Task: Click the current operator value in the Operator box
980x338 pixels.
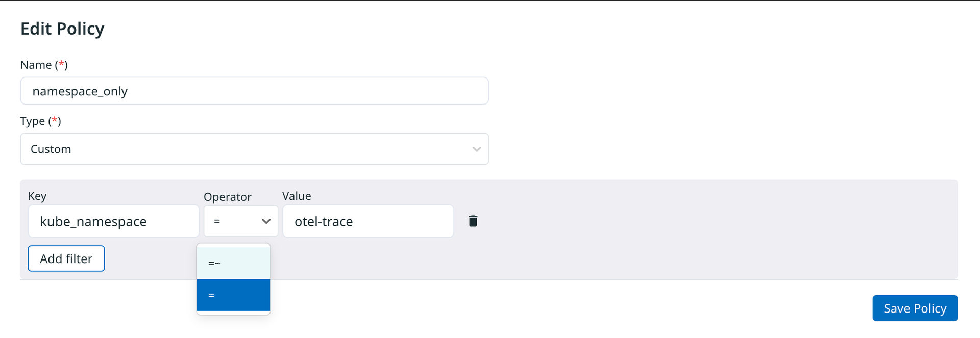Action: coord(217,221)
